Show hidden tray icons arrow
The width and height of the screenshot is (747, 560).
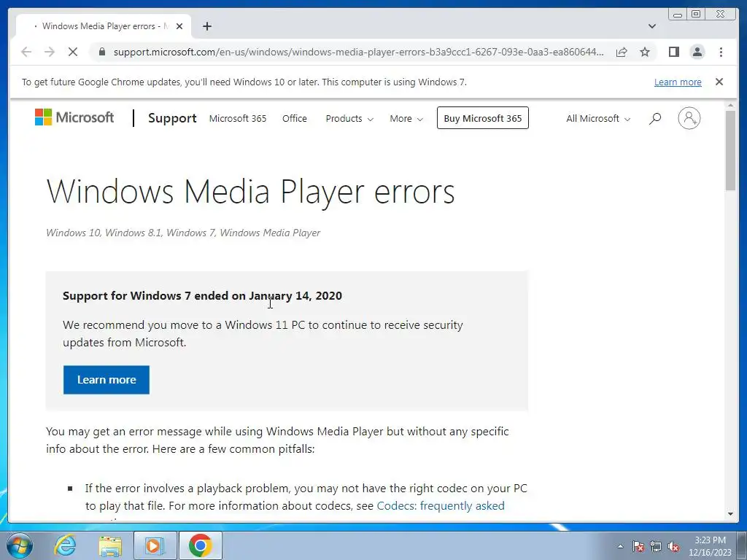pos(620,546)
